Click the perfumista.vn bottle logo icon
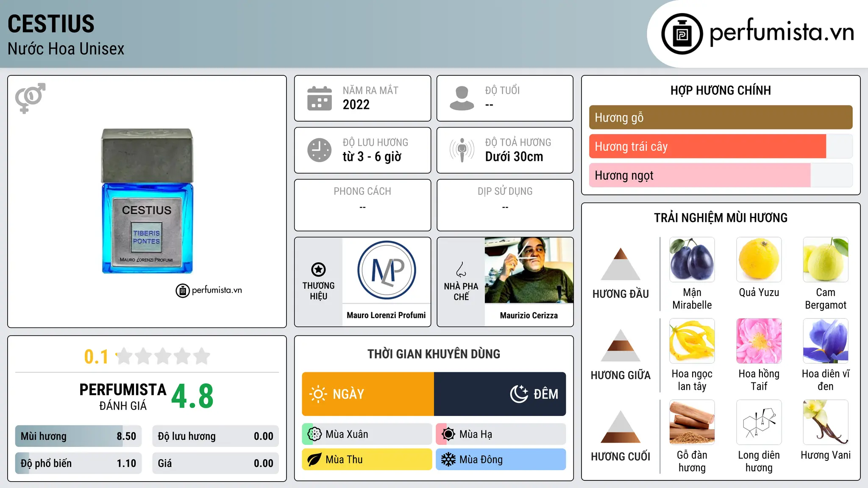This screenshot has width=868, height=488. pos(682,34)
